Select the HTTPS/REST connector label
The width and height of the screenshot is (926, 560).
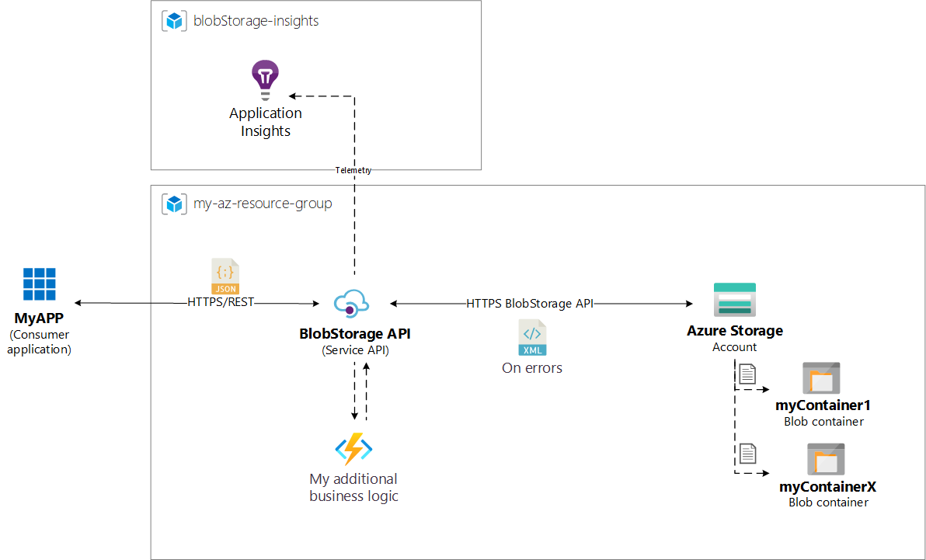coord(221,302)
